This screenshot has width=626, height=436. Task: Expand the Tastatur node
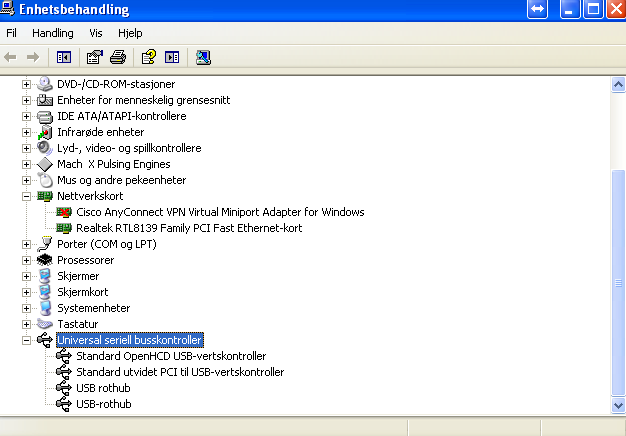pos(26,324)
